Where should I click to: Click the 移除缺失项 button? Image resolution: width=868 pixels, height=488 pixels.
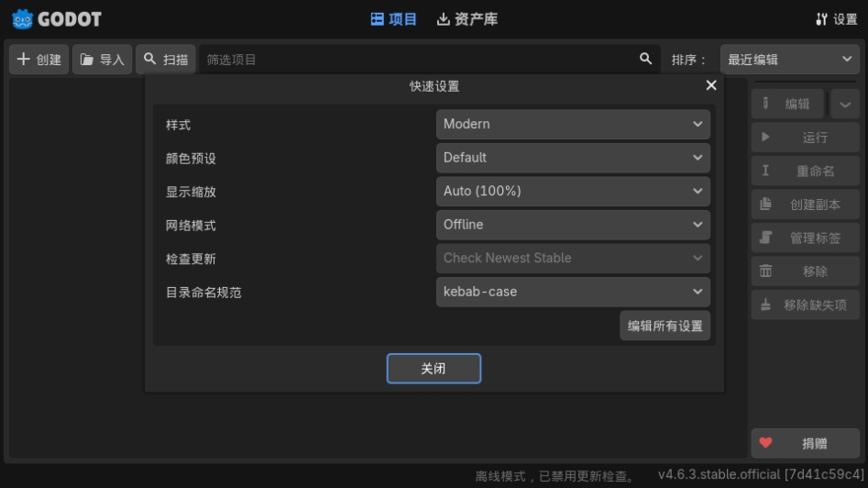click(x=806, y=305)
